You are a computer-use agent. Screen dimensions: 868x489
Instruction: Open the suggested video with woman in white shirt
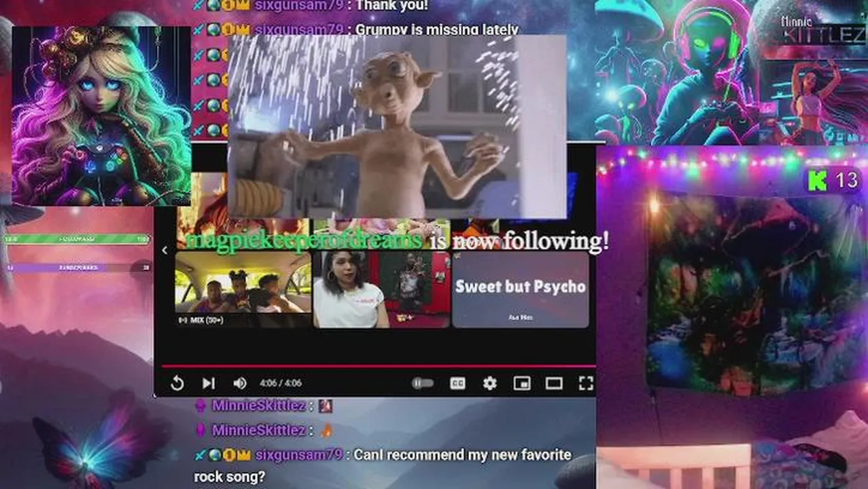tap(381, 290)
